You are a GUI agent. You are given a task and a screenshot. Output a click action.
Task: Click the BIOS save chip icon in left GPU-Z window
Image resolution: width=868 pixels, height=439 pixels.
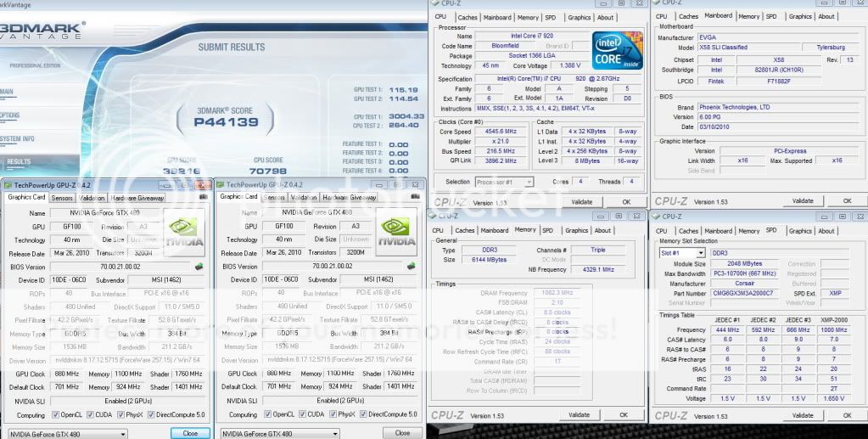[x=199, y=266]
